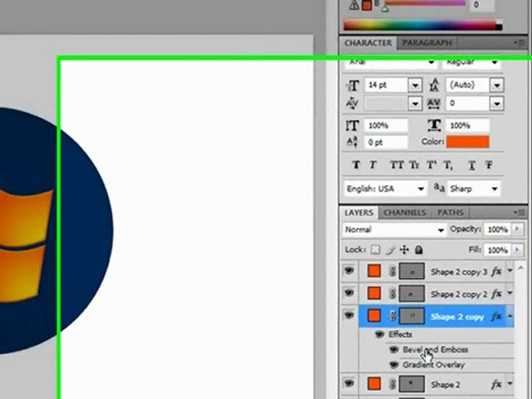Image resolution: width=532 pixels, height=399 pixels.
Task: Click link chain icon on Shape 2 copy 3
Action: pos(392,271)
